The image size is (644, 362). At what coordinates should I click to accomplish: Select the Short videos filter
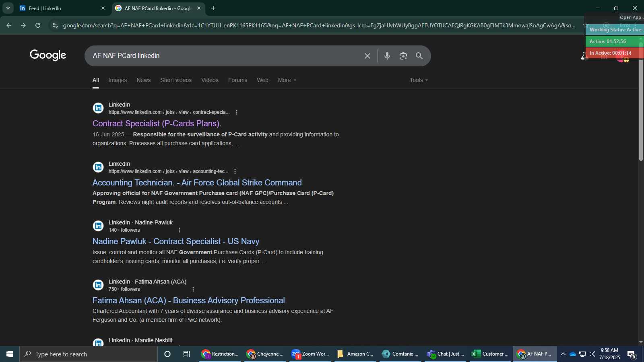coord(176,80)
